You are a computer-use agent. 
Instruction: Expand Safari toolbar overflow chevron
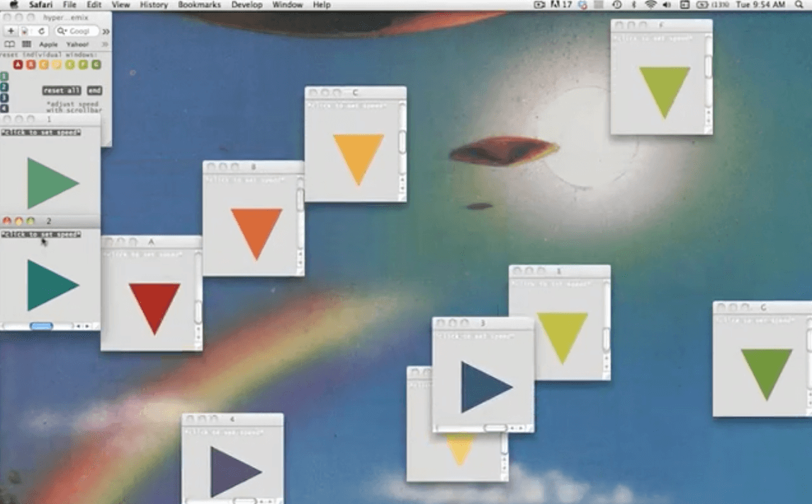point(106,32)
